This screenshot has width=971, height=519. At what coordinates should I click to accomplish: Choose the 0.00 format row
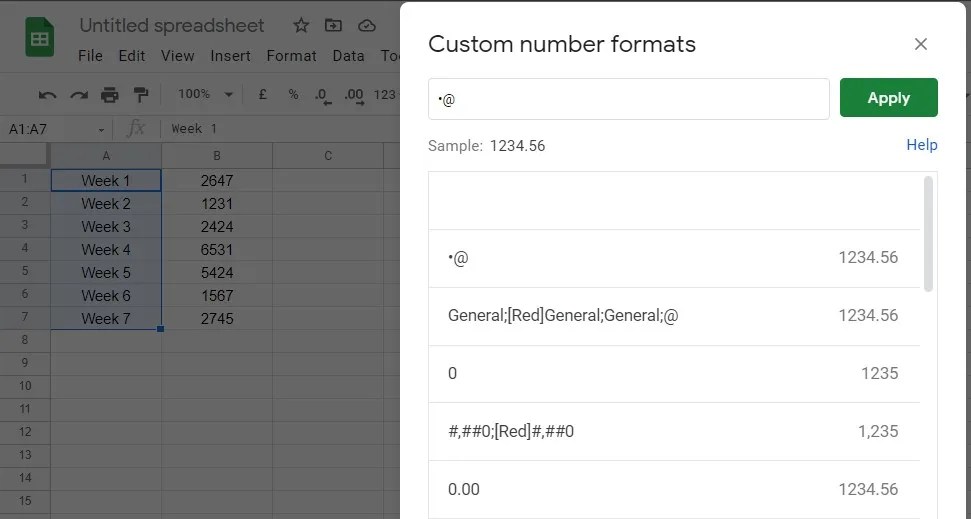click(674, 489)
